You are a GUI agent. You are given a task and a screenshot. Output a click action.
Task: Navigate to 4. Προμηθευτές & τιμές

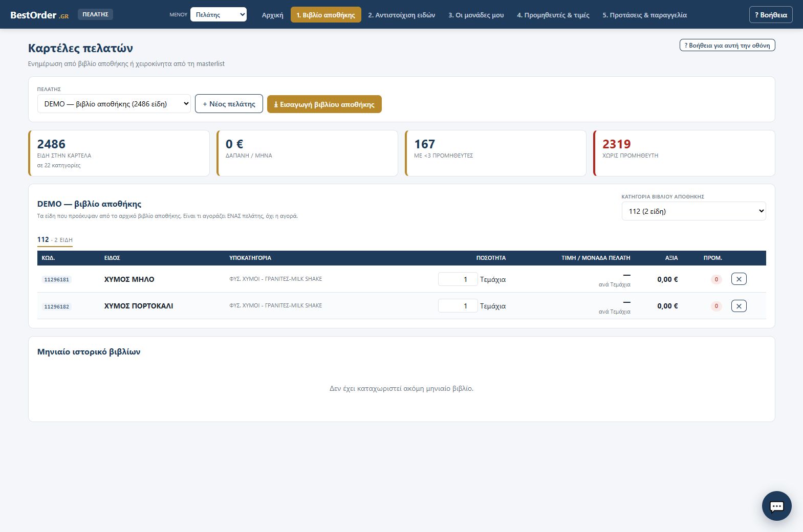pos(553,15)
